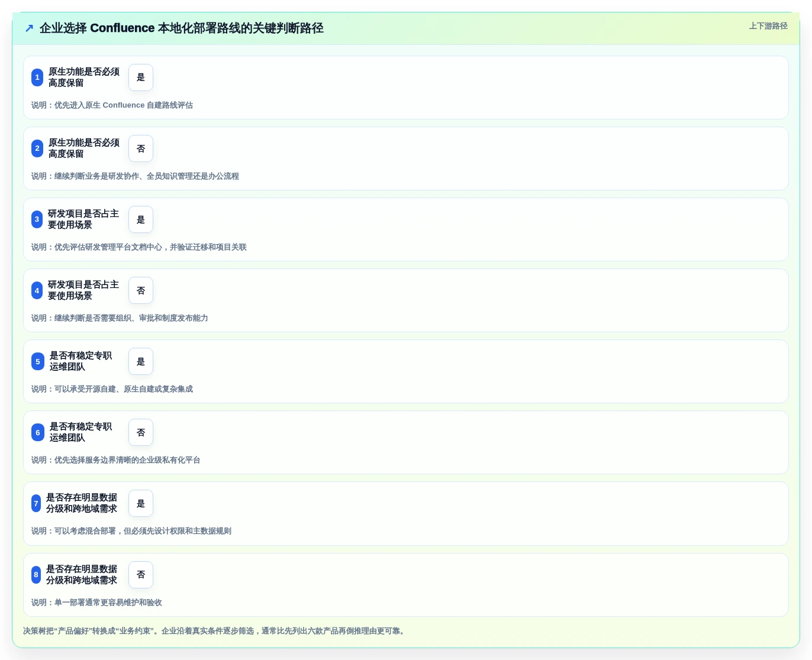812x660 pixels.
Task: Select the 是 answer in step 5
Action: point(141,361)
